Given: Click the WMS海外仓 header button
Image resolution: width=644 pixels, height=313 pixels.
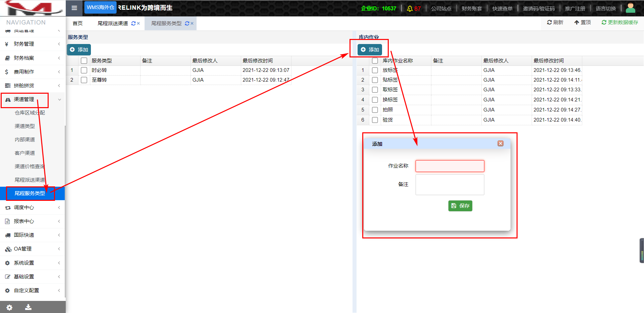Looking at the screenshot, I should (x=100, y=7).
